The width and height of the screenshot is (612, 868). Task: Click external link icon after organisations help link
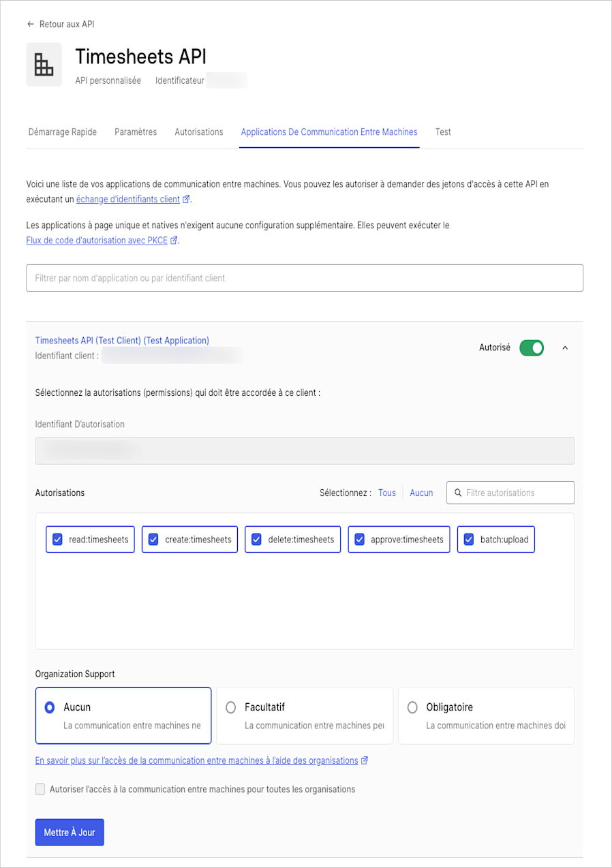(365, 760)
